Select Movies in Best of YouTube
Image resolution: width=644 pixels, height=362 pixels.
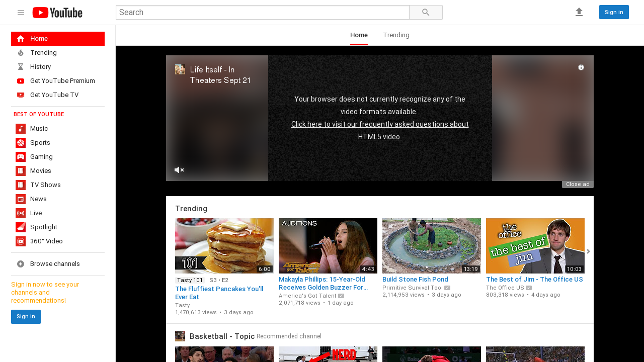click(x=58, y=171)
